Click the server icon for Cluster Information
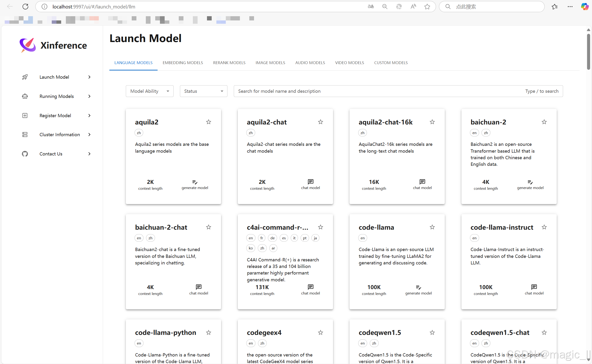592x364 pixels. pos(25,135)
